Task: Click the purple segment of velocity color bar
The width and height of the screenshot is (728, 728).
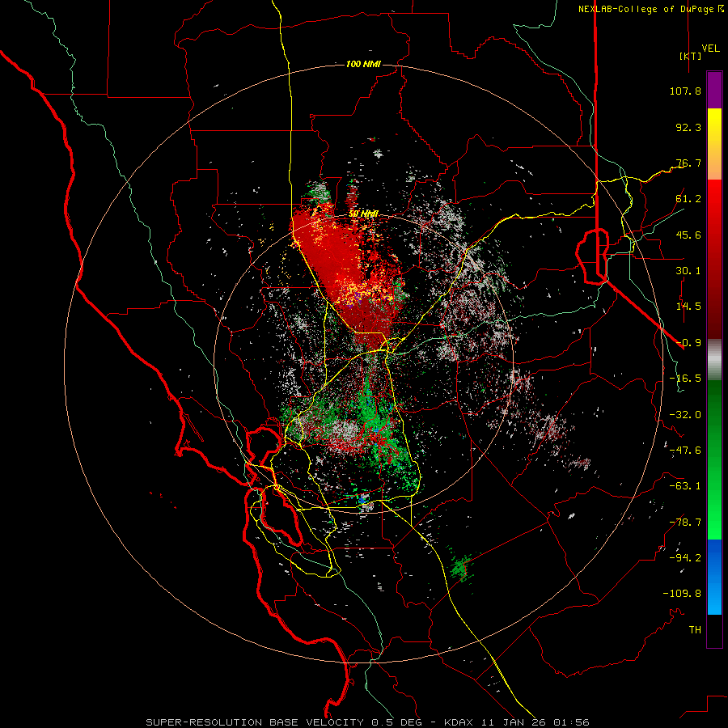Action: coord(714,91)
